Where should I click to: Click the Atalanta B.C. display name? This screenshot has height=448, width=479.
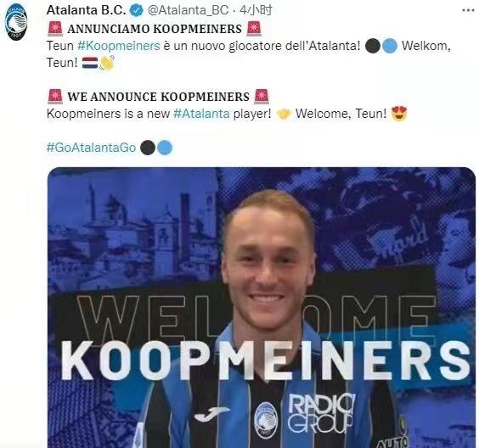86,10
